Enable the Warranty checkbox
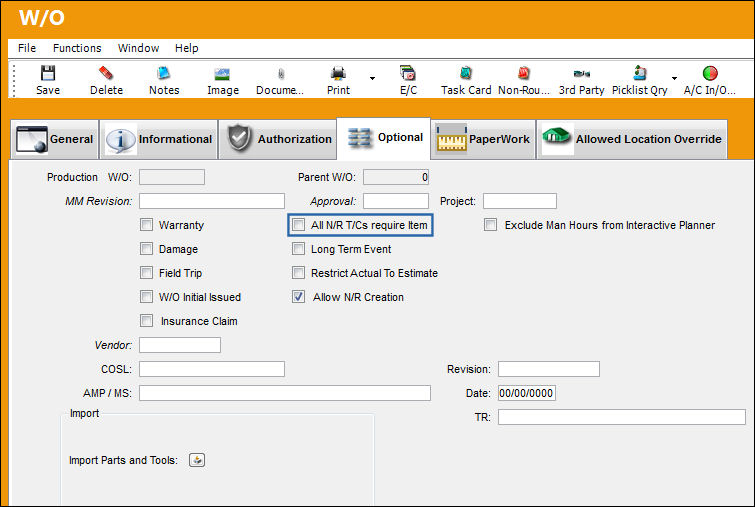The image size is (755, 507). tap(146, 224)
